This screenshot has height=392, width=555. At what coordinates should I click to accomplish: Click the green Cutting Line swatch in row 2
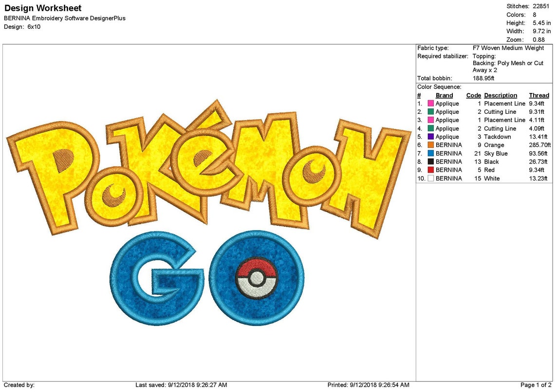click(430, 111)
